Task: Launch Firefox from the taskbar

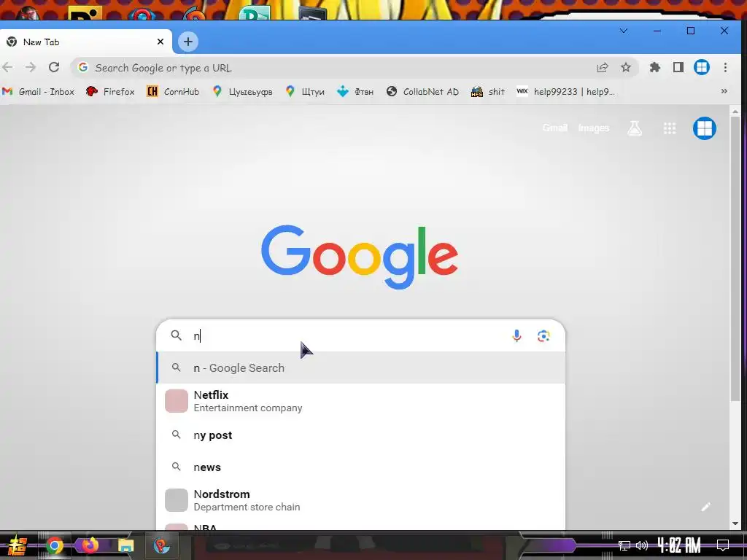Action: pos(90,545)
